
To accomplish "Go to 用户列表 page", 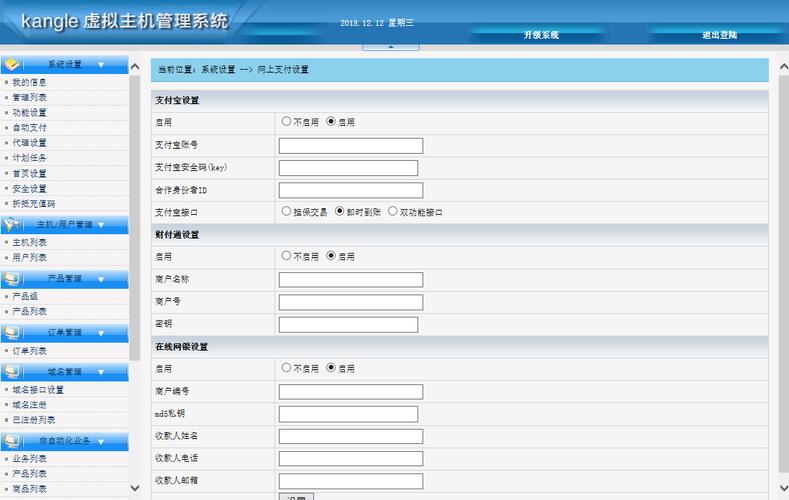I will click(x=29, y=258).
